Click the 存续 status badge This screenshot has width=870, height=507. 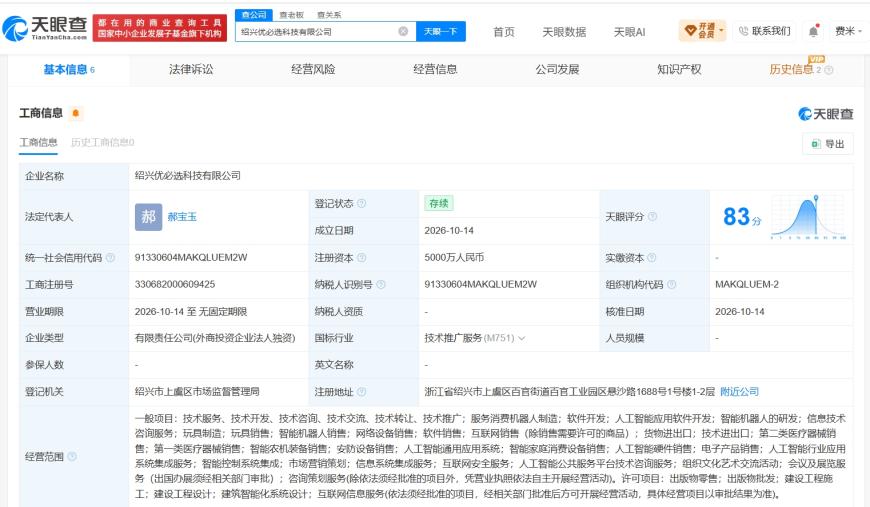tap(439, 204)
